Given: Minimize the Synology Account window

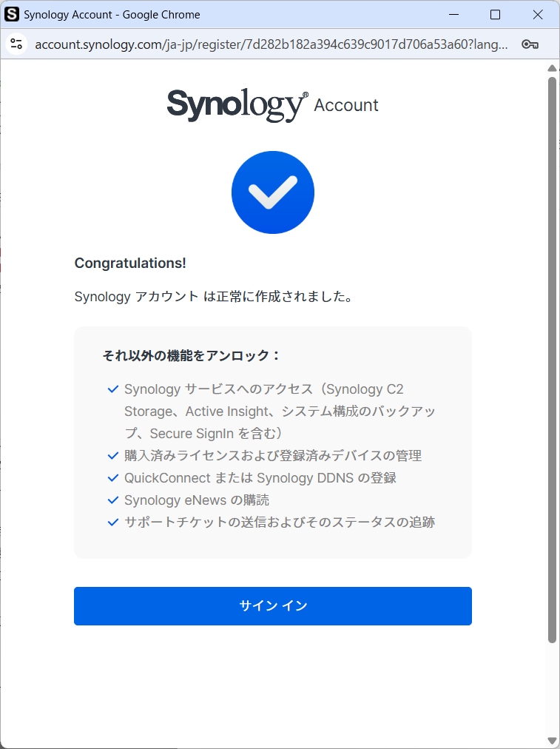Looking at the screenshot, I should [453, 15].
